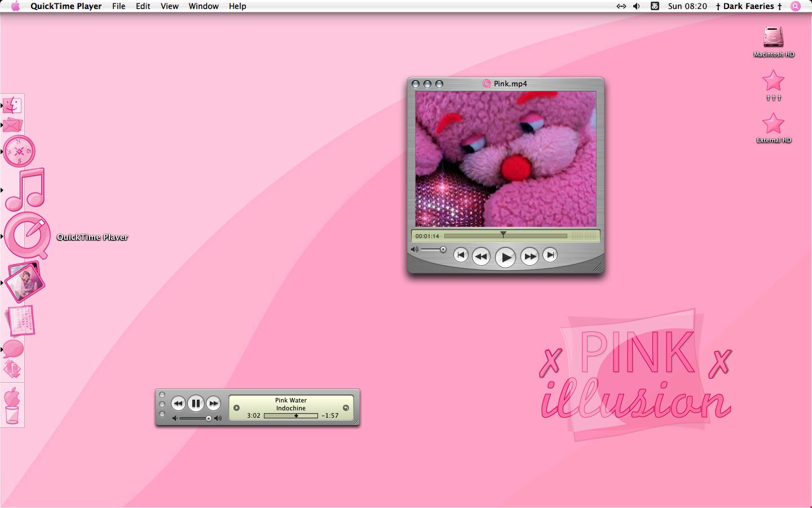Image resolution: width=812 pixels, height=508 pixels.
Task: Zoom the Pink.mp4 window
Action: coord(439,84)
